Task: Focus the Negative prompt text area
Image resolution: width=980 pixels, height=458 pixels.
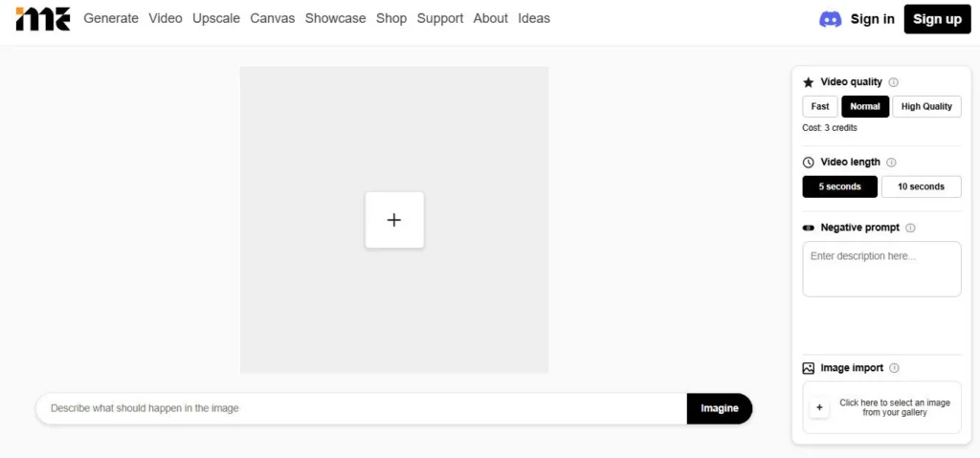Action: [x=881, y=270]
